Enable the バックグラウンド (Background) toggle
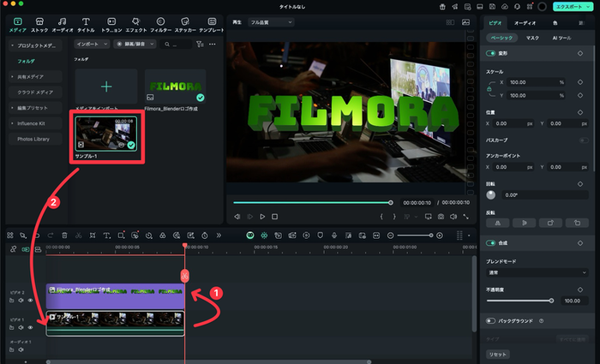Image resolution: width=600 pixels, height=364 pixels. click(491, 320)
